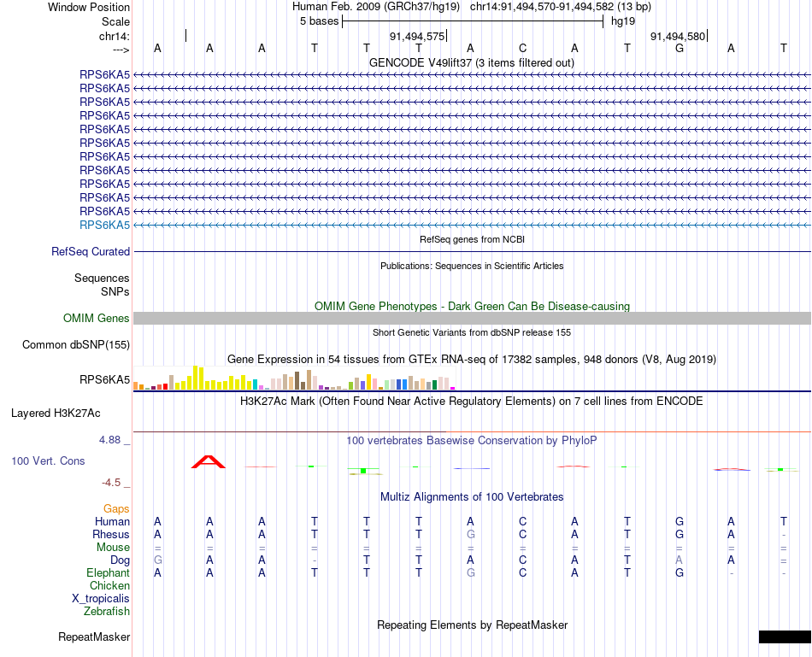Click the ---> strand direction arrow label
This screenshot has height=657, width=812.
tap(121, 50)
